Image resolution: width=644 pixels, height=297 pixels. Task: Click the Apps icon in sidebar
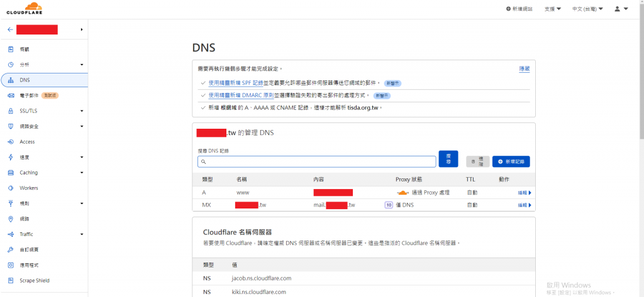pos(11,265)
